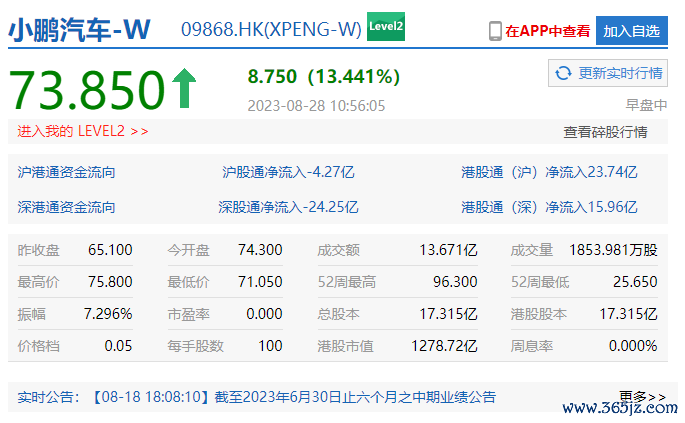
Task: Click 最低价 value 71.050
Action: (x=260, y=282)
